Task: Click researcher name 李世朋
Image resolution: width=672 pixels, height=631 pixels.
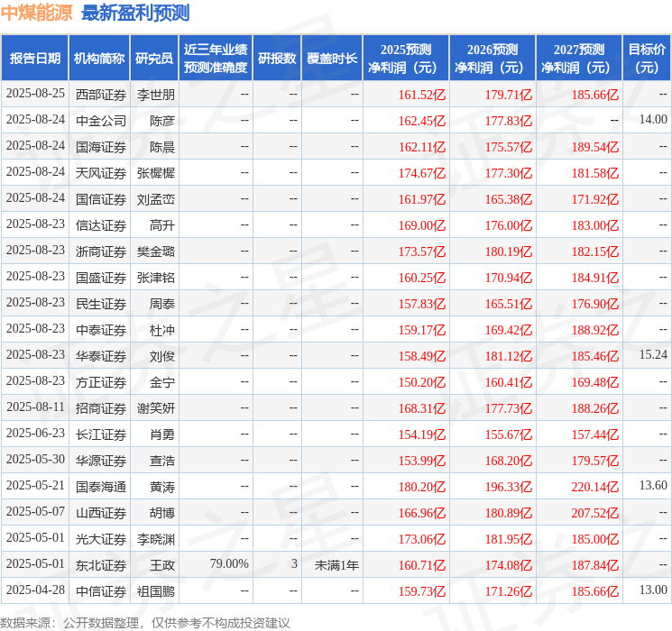Action: [156, 95]
